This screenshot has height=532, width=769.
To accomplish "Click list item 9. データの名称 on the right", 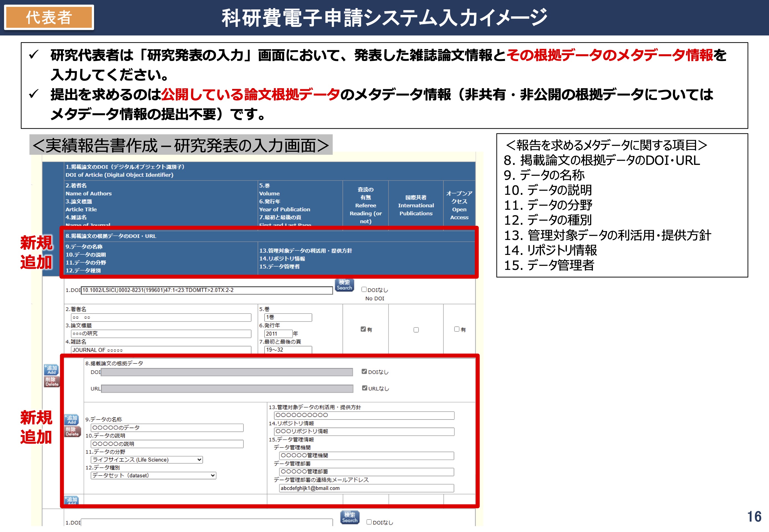I will click(544, 175).
